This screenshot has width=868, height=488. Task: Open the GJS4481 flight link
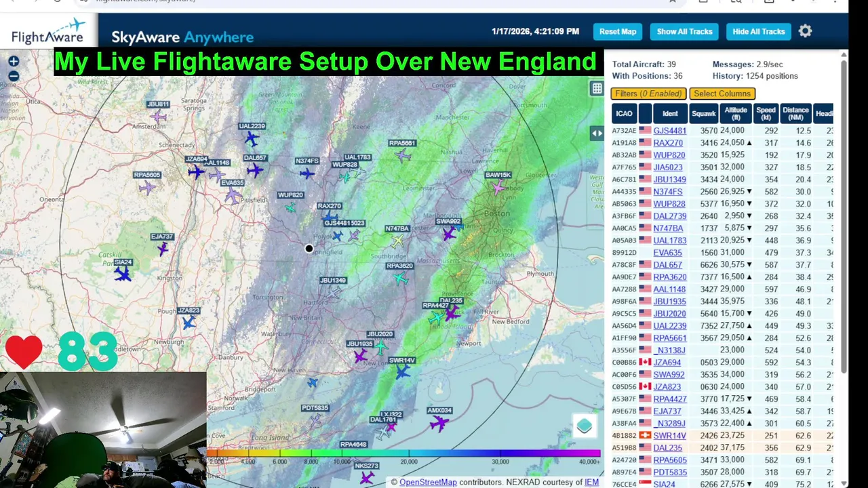click(670, 131)
